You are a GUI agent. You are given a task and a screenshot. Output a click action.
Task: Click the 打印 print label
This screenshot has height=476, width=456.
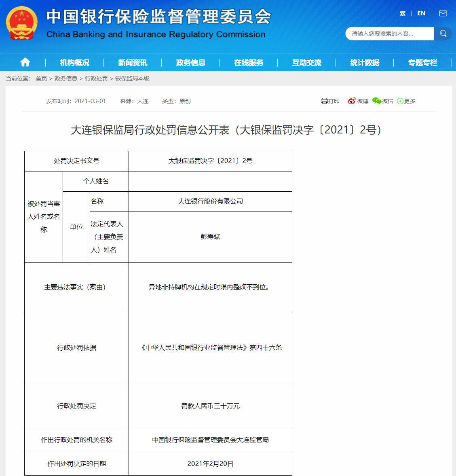334,101
